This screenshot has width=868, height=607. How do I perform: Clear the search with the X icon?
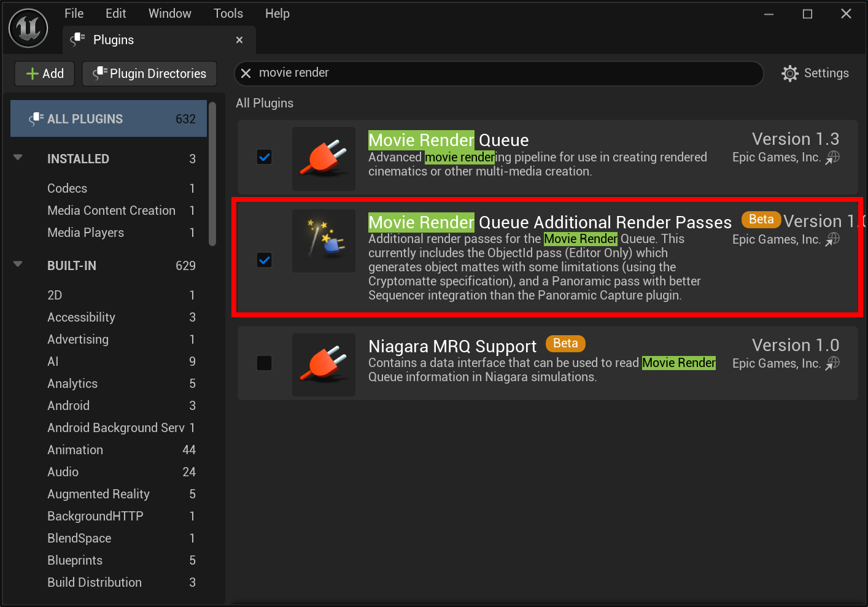click(x=246, y=73)
